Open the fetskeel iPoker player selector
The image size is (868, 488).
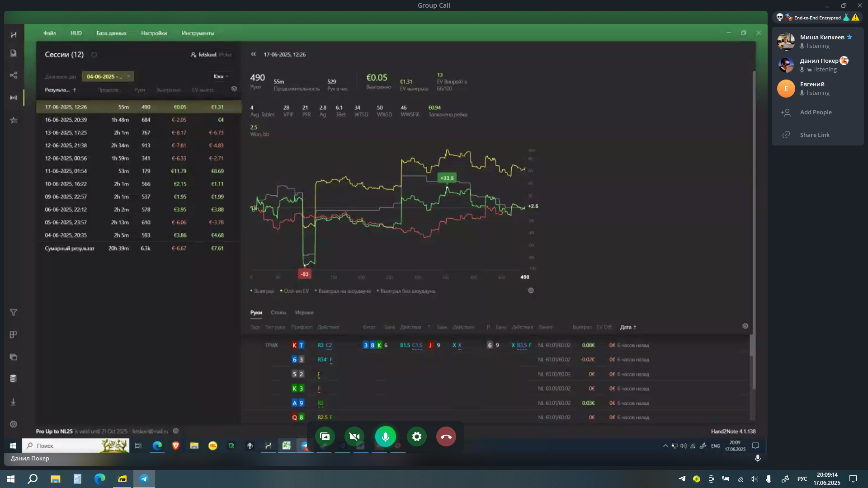pyautogui.click(x=212, y=55)
